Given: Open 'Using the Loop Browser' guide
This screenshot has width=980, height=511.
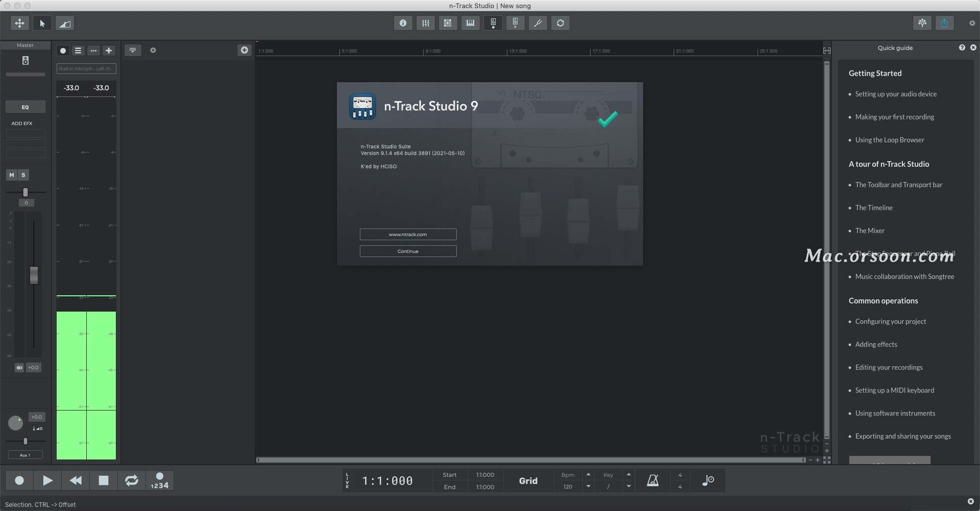Looking at the screenshot, I should coord(890,140).
